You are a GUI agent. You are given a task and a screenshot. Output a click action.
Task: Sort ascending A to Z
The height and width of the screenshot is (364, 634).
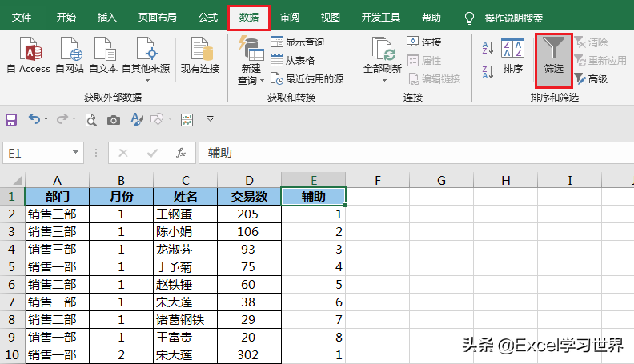click(x=488, y=47)
